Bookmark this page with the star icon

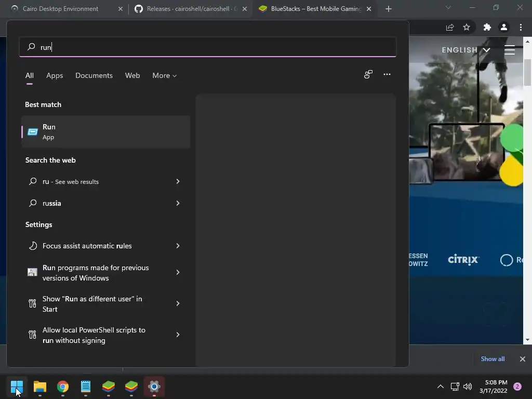[467, 28]
